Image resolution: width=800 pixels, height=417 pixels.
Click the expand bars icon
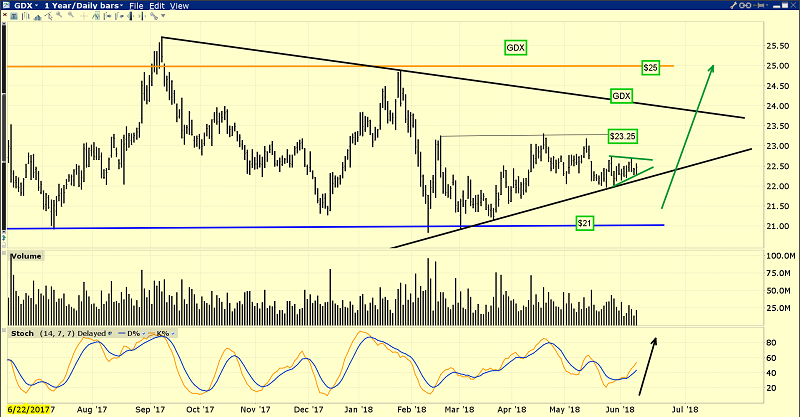142,16
